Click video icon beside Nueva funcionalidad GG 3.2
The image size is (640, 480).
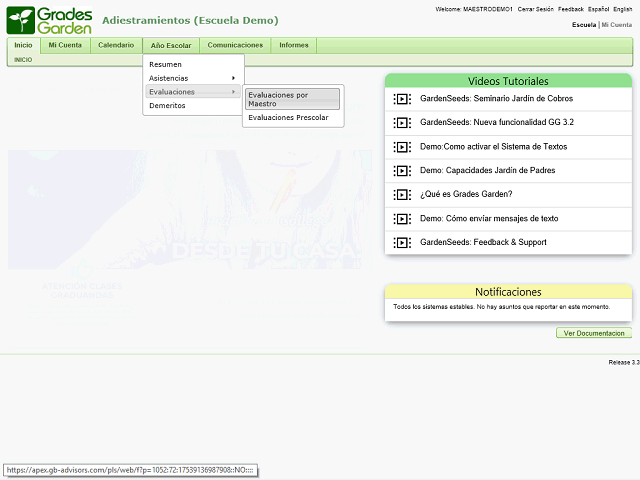(x=402, y=123)
